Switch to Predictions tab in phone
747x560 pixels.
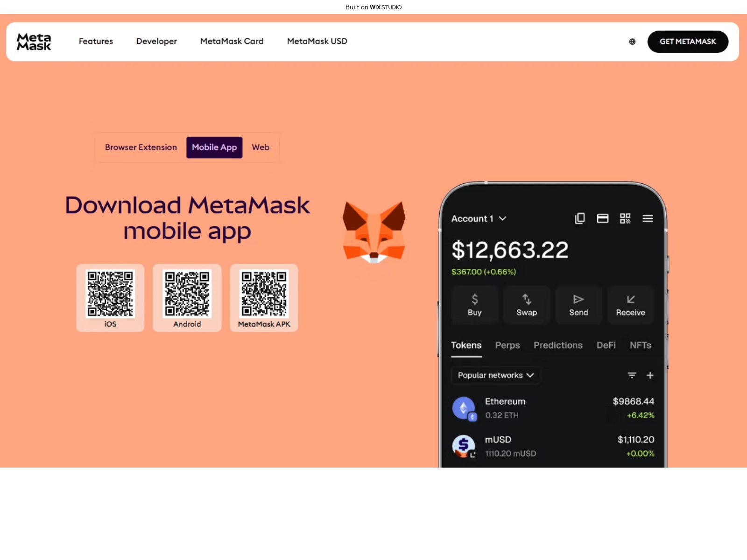(558, 345)
